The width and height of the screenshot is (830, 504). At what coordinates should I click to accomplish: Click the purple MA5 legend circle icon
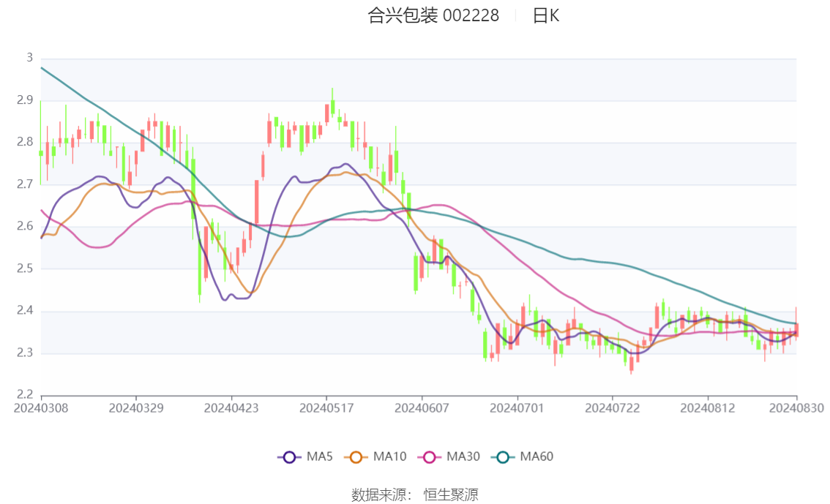pos(289,457)
